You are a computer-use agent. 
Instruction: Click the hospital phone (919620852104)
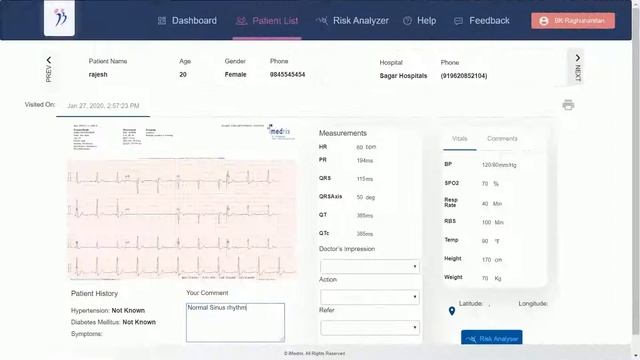tap(464, 76)
